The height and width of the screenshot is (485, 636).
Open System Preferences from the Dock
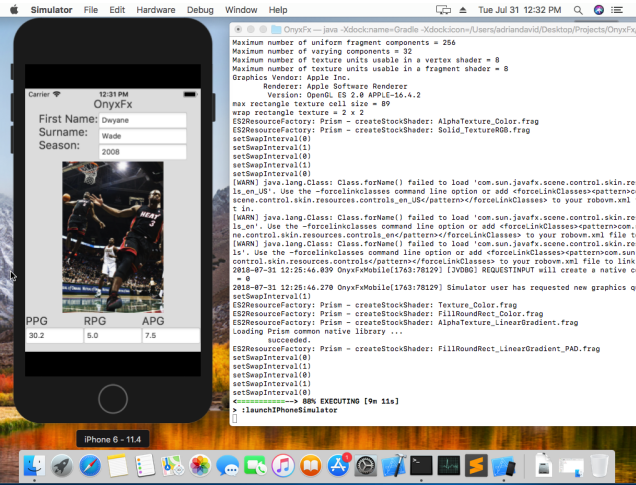(x=366, y=466)
